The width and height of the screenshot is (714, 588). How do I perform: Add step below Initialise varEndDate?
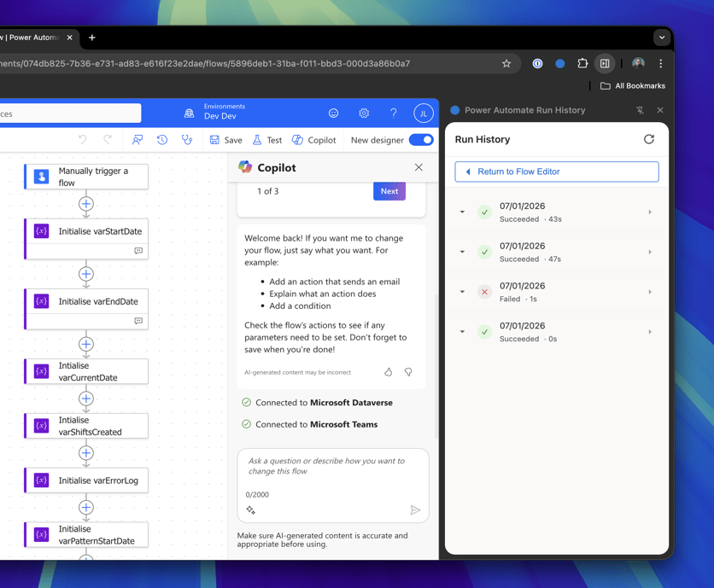86,344
